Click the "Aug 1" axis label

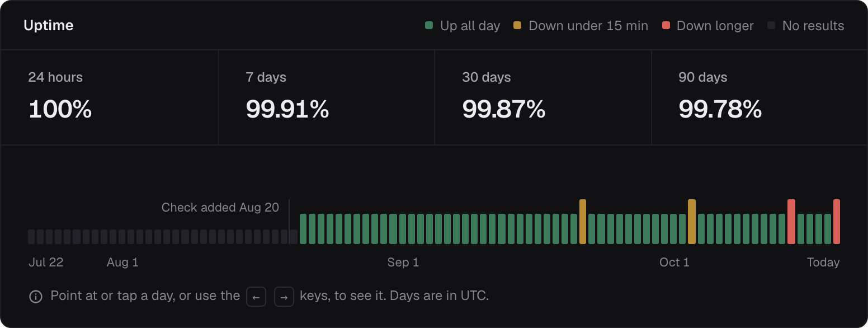tap(122, 263)
